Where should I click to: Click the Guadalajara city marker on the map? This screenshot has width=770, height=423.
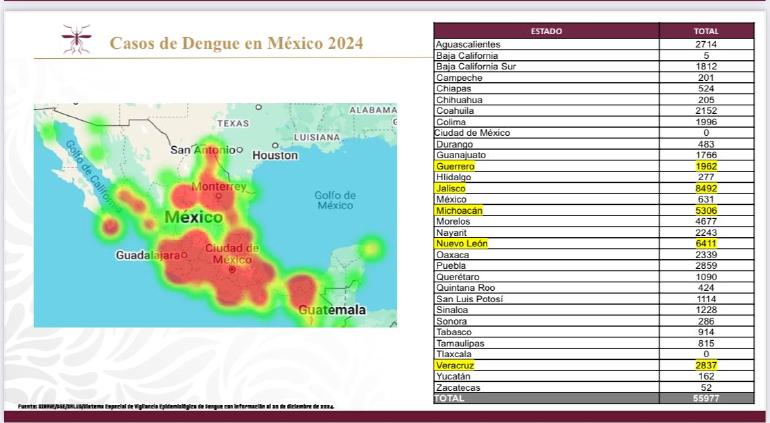pyautogui.click(x=186, y=256)
